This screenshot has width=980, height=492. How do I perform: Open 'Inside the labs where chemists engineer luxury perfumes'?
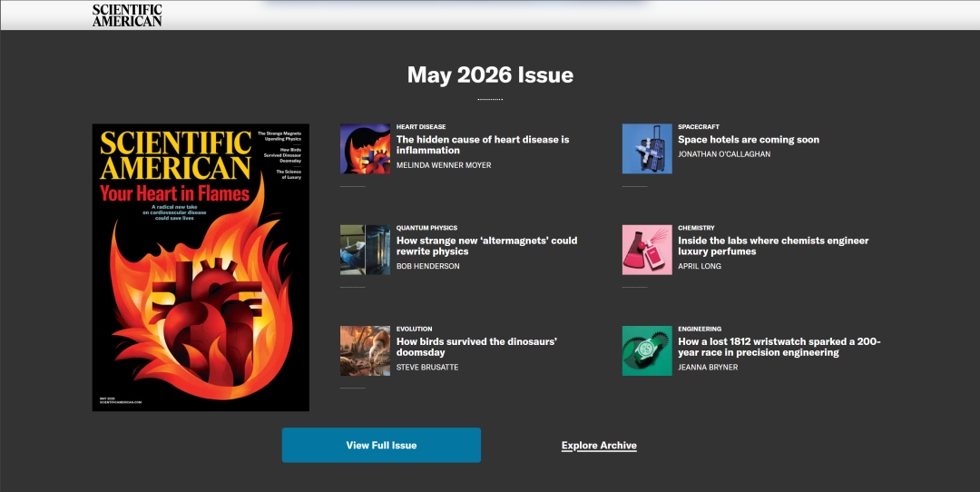point(773,246)
